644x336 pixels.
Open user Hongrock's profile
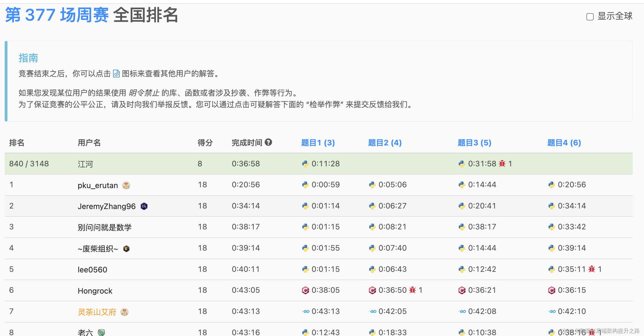tap(95, 291)
